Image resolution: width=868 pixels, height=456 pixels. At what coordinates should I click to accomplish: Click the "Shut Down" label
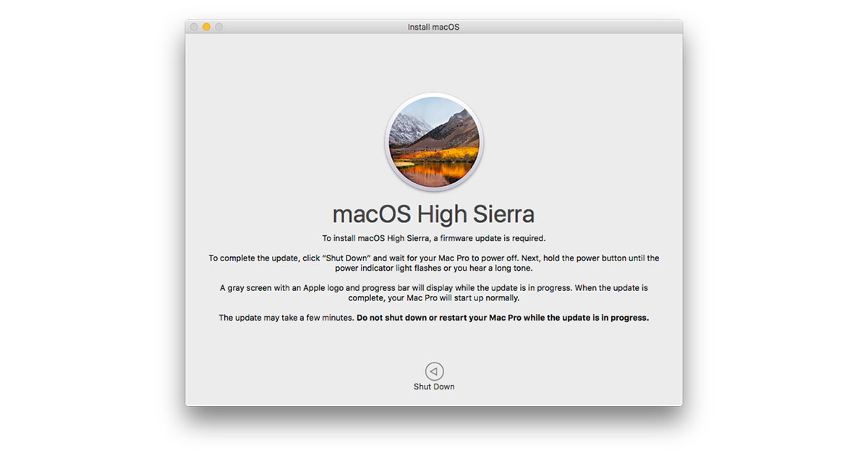[434, 387]
